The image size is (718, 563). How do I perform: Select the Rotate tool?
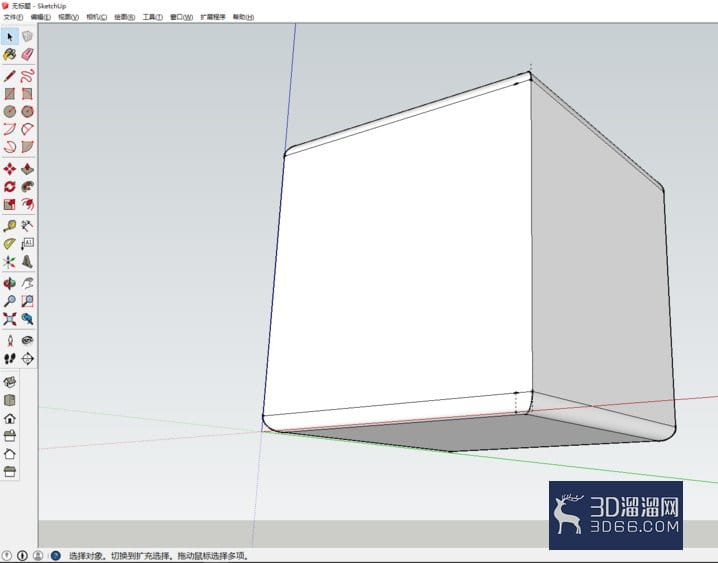[x=10, y=187]
